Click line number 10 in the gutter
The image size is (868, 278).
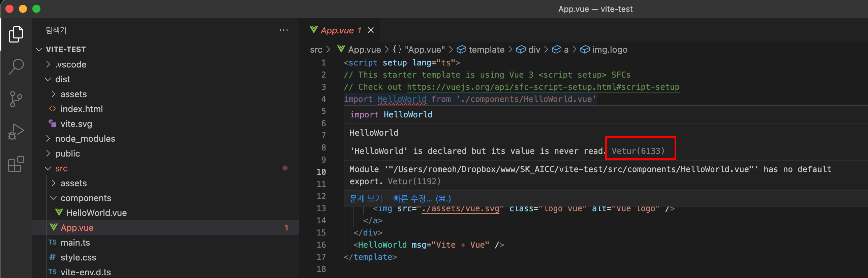click(321, 172)
